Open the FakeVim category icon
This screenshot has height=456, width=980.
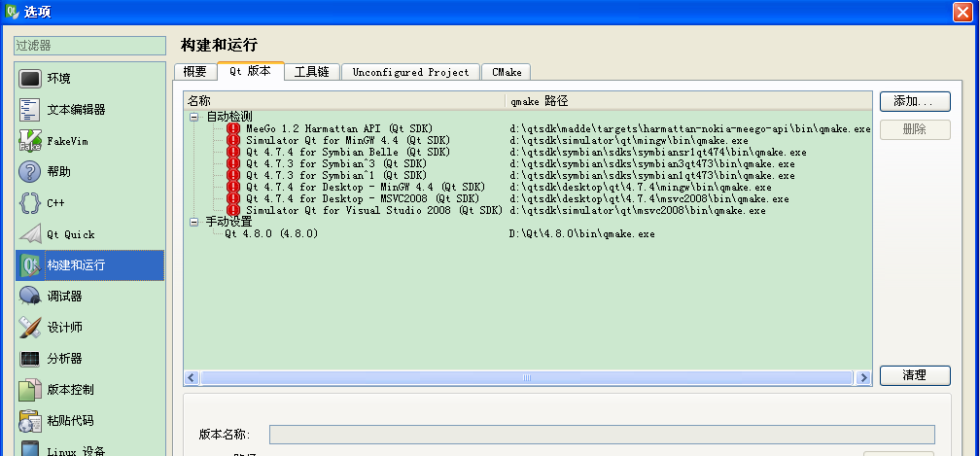[x=30, y=141]
